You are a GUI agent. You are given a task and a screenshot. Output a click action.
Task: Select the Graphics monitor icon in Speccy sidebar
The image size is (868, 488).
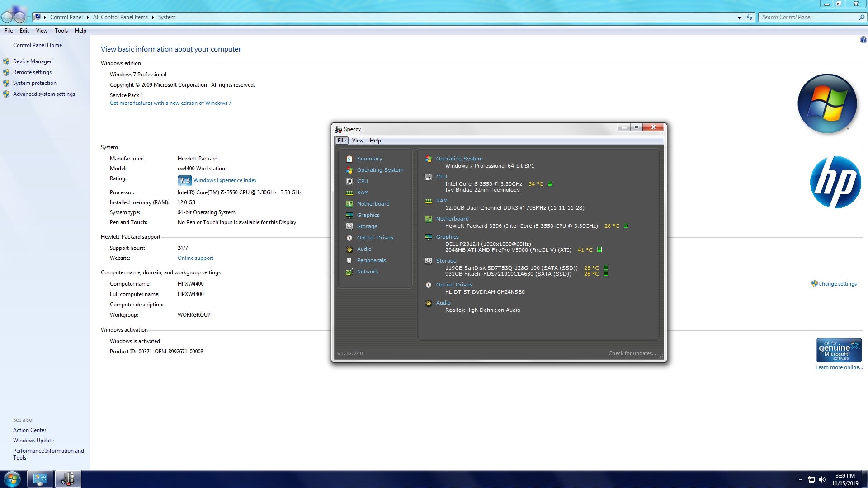click(349, 215)
